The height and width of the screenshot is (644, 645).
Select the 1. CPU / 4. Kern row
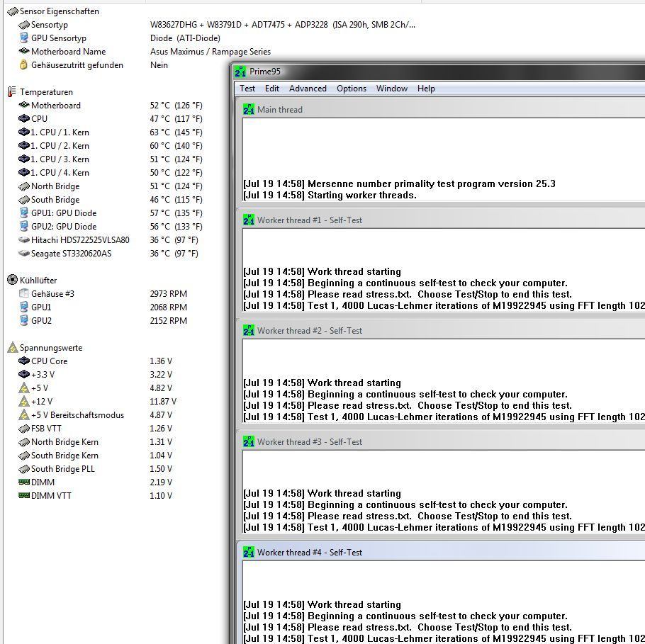pos(111,173)
